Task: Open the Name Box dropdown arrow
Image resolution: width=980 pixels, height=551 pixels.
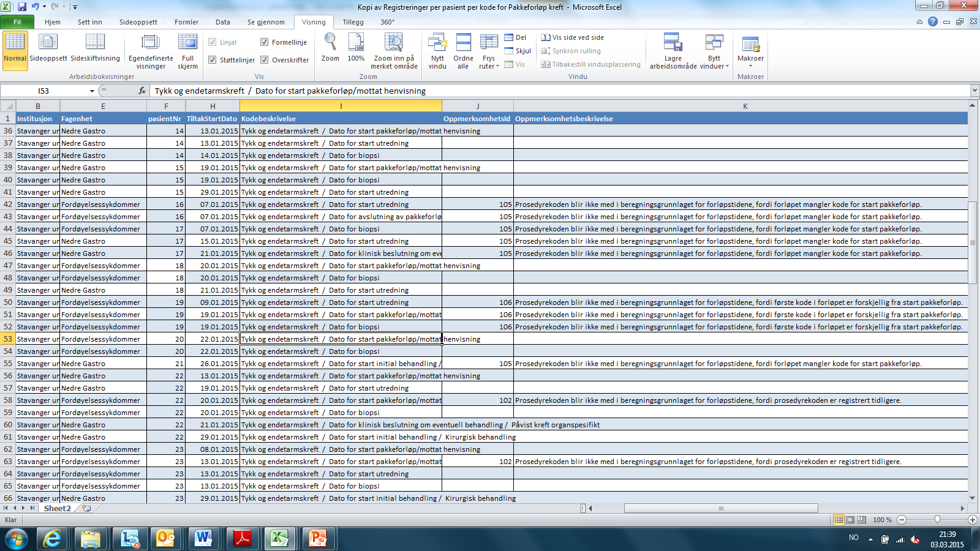Action: (92, 91)
